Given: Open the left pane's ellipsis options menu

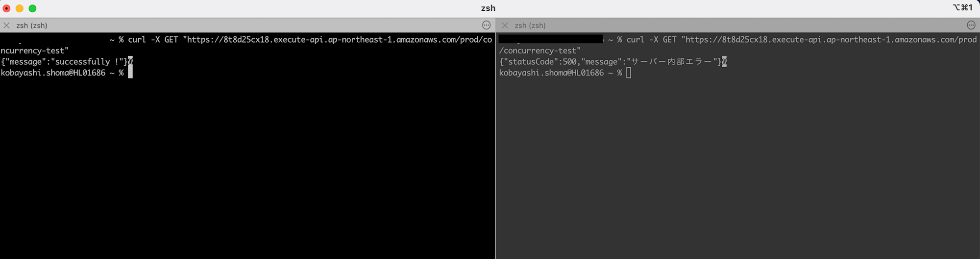Looking at the screenshot, I should click(486, 25).
